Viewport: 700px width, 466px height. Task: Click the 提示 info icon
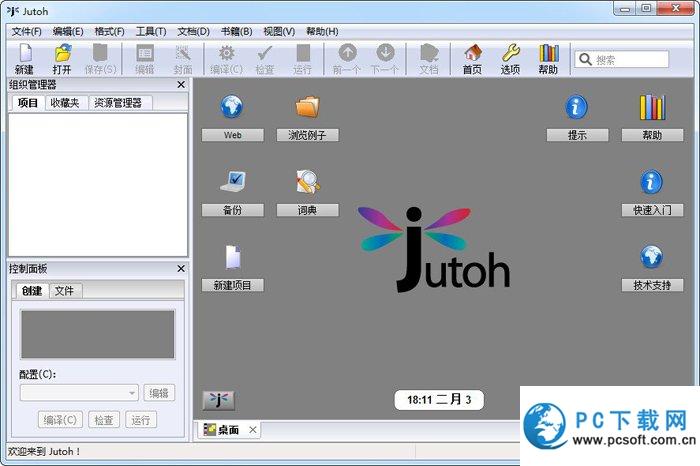pos(576,107)
